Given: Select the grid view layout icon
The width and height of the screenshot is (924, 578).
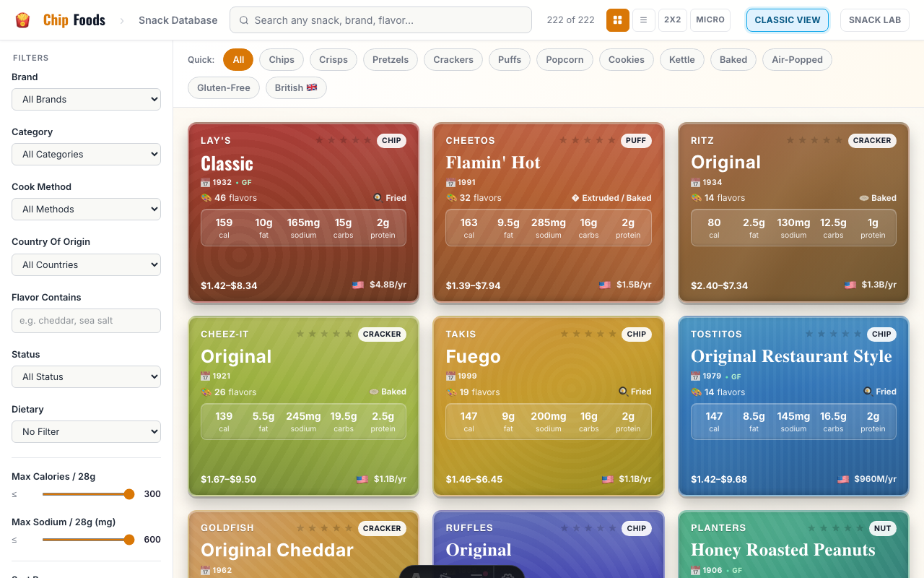Looking at the screenshot, I should point(617,20).
